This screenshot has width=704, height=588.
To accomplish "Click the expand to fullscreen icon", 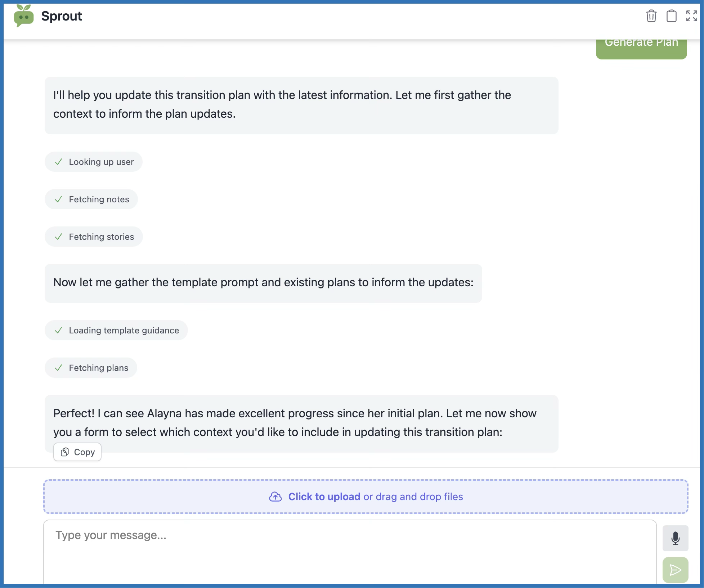I will click(691, 16).
